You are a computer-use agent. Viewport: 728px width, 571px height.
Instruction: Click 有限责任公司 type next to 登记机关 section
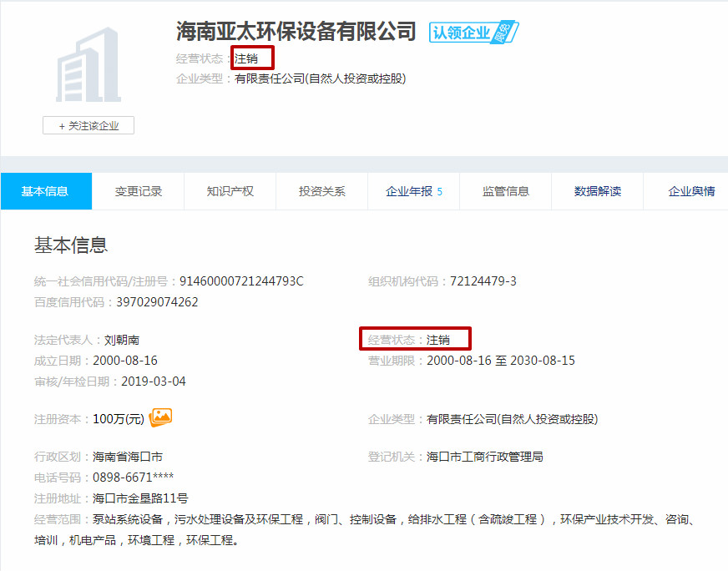coord(512,419)
